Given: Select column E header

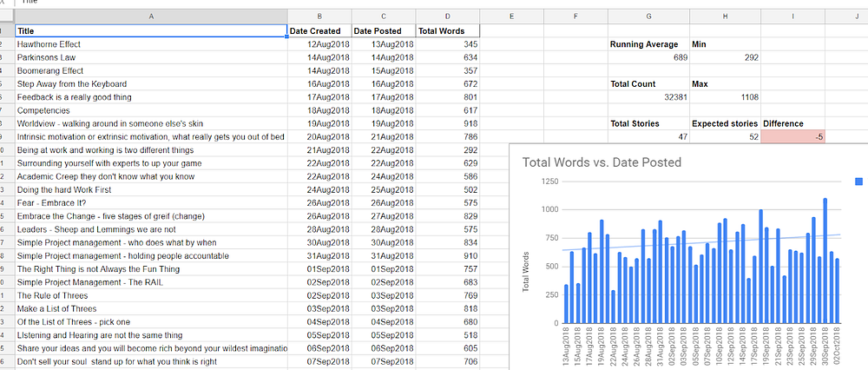Looking at the screenshot, I should click(x=511, y=17).
